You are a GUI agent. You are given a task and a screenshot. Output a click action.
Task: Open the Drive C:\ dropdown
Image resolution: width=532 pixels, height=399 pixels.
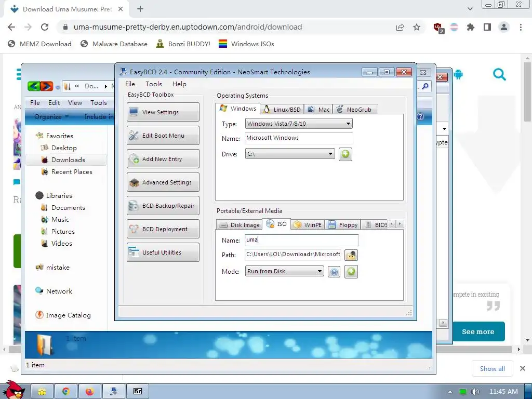(290, 154)
